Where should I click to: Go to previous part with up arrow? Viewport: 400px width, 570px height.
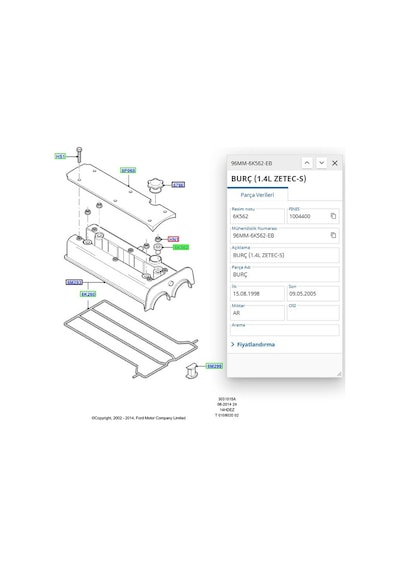click(x=307, y=163)
